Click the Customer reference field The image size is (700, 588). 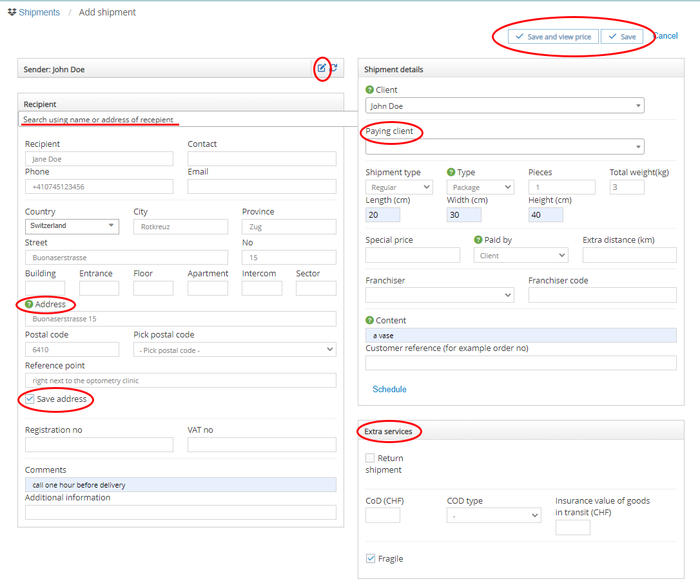521,363
